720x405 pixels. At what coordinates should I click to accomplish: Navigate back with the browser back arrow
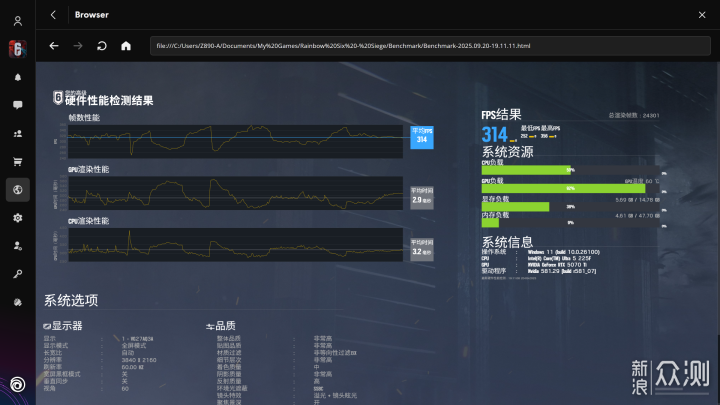coord(54,46)
